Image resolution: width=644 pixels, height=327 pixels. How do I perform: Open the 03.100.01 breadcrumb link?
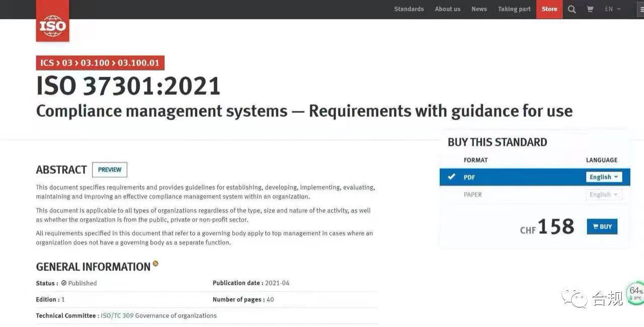point(138,63)
